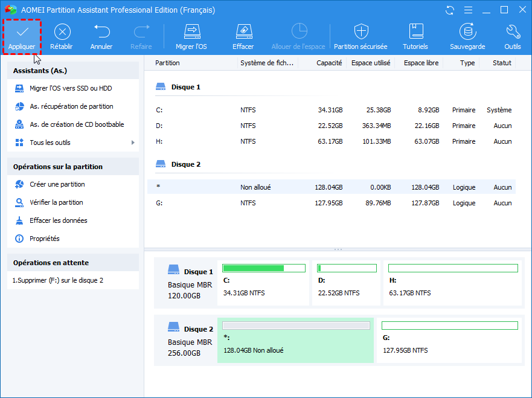Open the Outils wrench icon
The height and width of the screenshot is (398, 532).
(512, 31)
